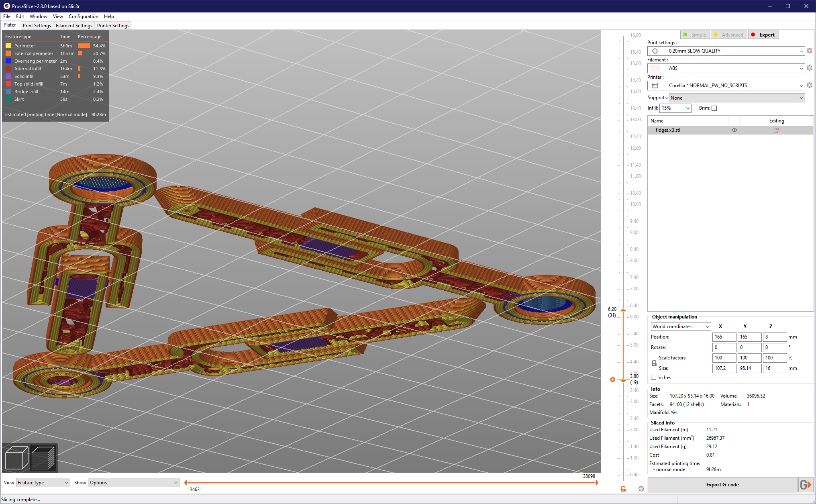The height and width of the screenshot is (504, 816).
Task: Click the add color change plus icon
Action: (x=613, y=380)
